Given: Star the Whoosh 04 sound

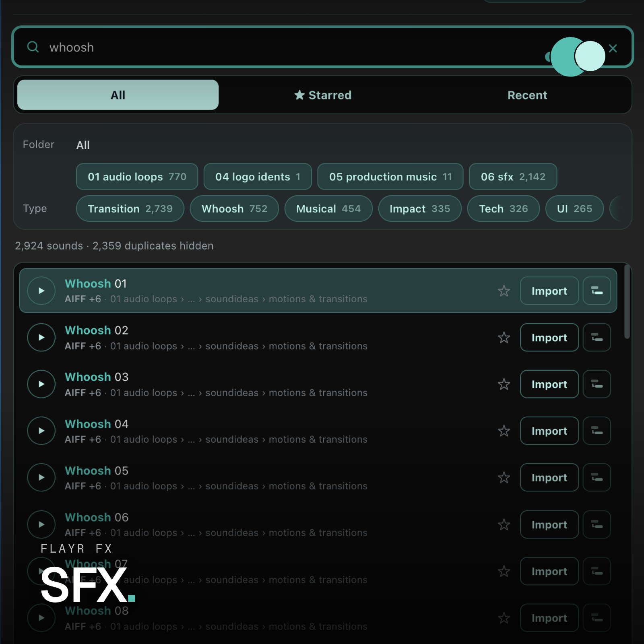Looking at the screenshot, I should 504,431.
